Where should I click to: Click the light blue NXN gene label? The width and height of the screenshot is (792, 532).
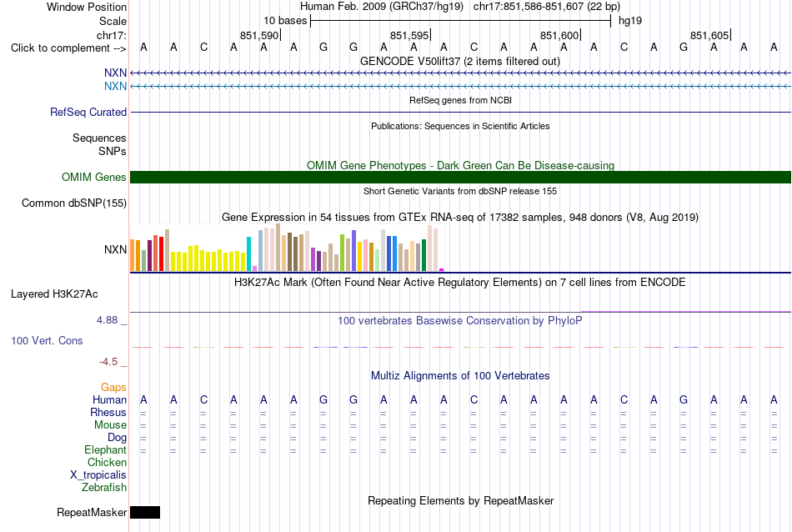pyautogui.click(x=115, y=87)
